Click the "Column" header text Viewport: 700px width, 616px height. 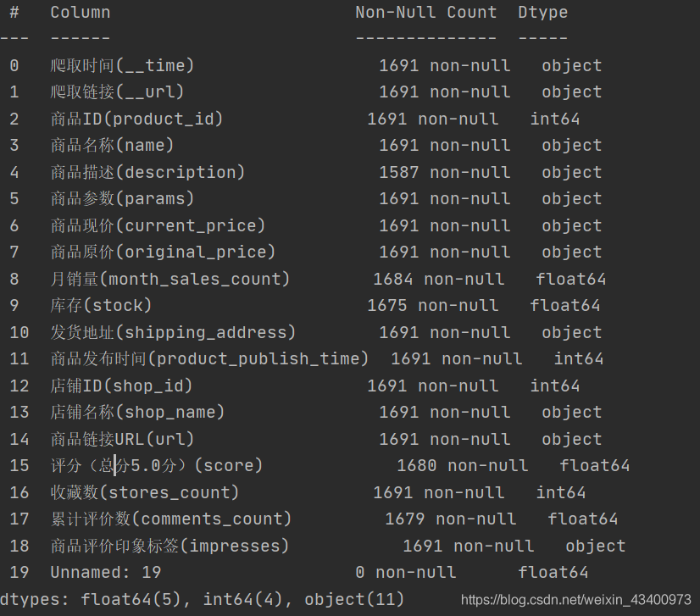click(x=80, y=13)
